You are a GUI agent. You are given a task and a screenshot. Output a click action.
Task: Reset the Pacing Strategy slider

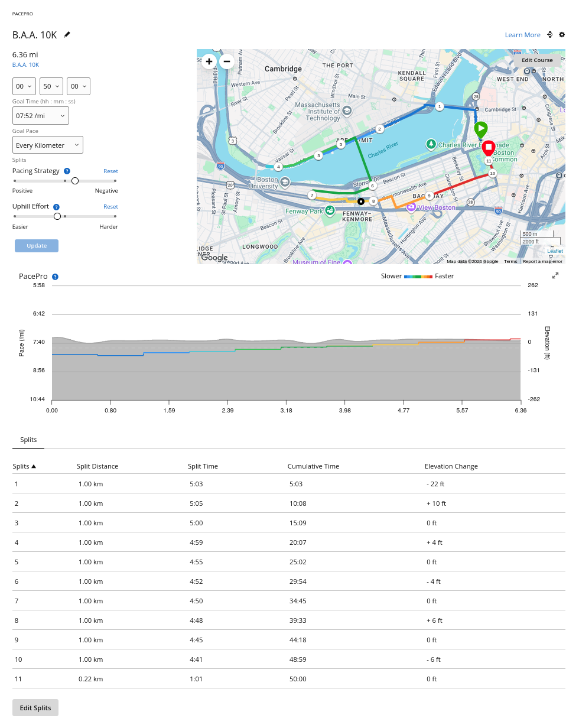(x=110, y=171)
